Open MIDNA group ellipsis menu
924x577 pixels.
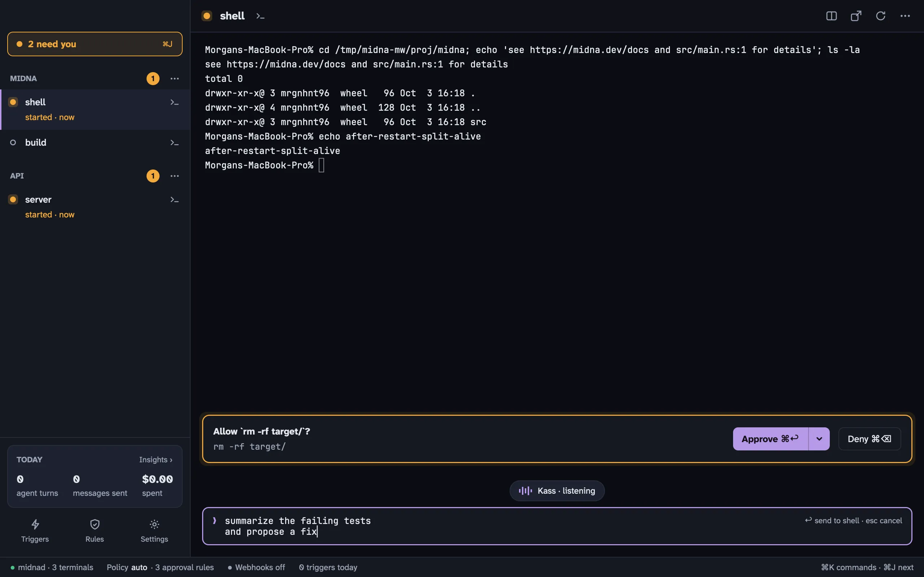(x=174, y=79)
